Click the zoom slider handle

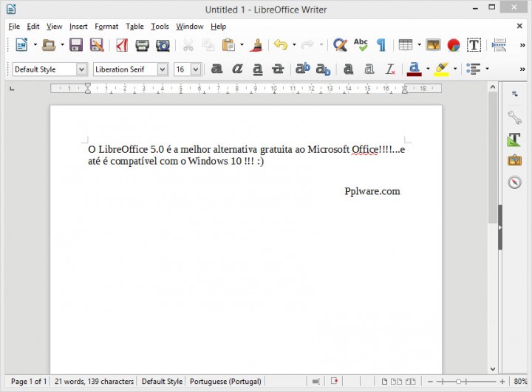(x=458, y=382)
